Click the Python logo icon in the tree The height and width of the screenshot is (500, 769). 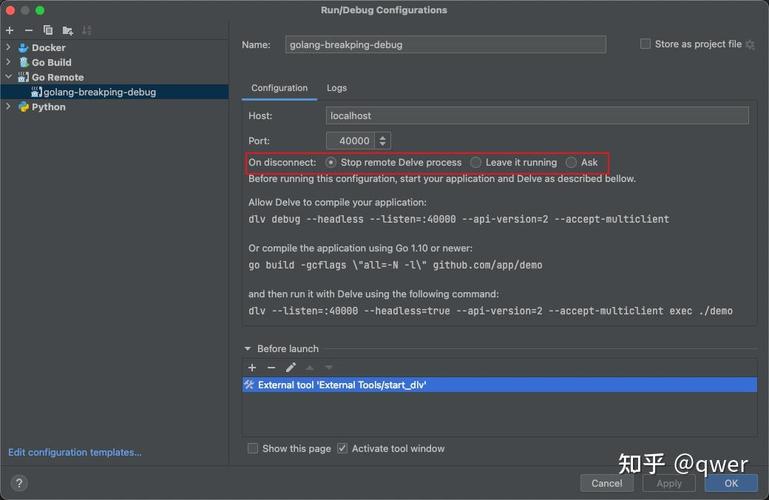click(x=24, y=107)
